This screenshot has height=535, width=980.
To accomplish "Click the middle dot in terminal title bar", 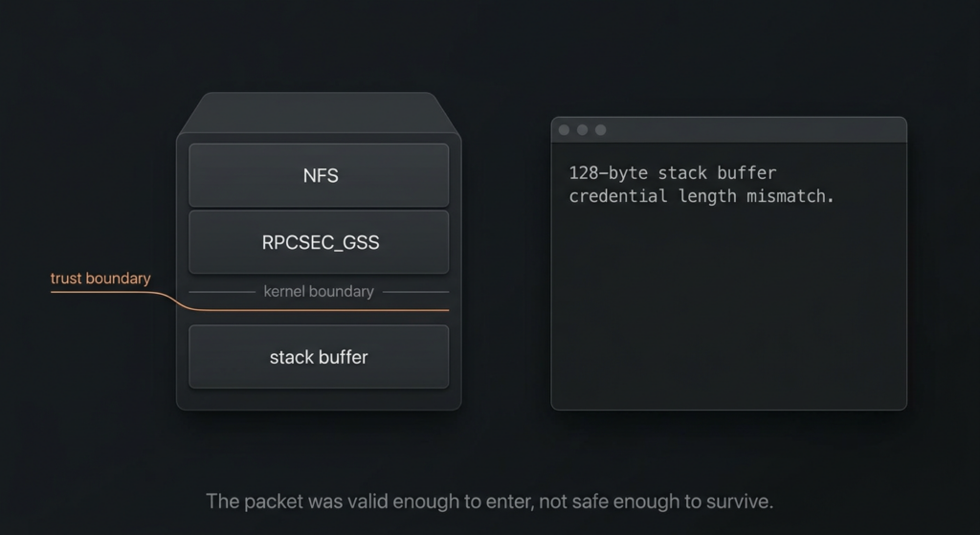I will (582, 130).
